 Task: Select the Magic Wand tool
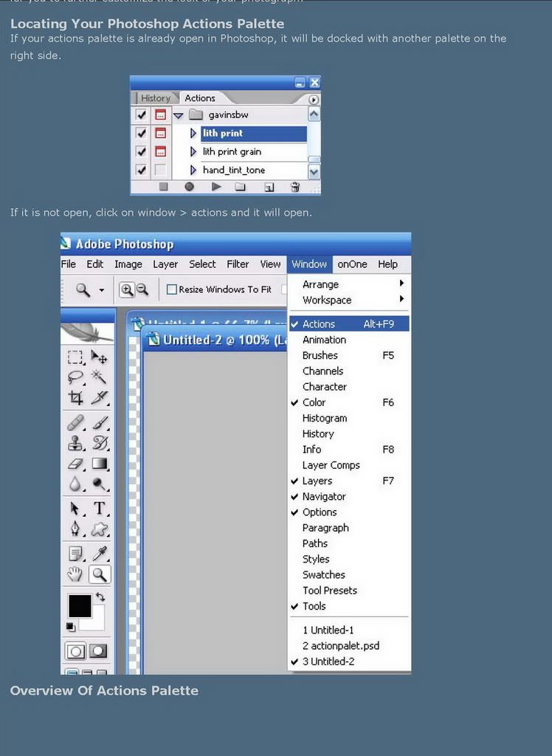point(99,377)
